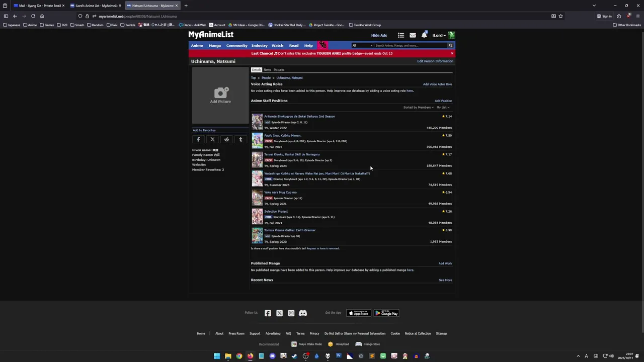Image resolution: width=644 pixels, height=362 pixels.
Task: Click the Yaku nara Mug Cup mo thumbnail
Action: tap(257, 198)
